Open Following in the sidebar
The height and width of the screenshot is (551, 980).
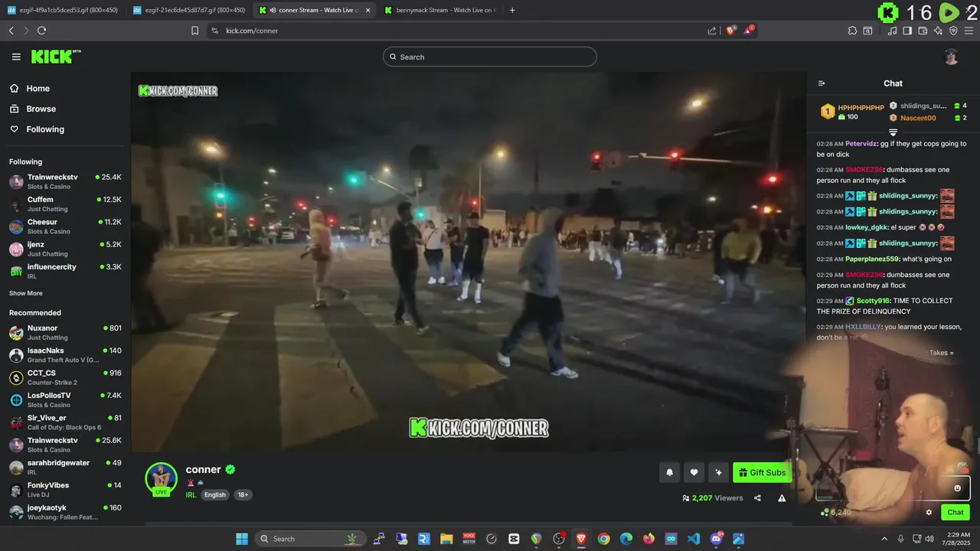(x=65, y=129)
